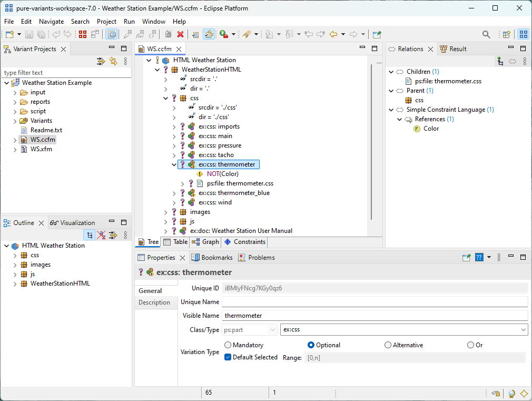
Task: Click the tree layout icon in Outline toolbar
Action: 90,235
